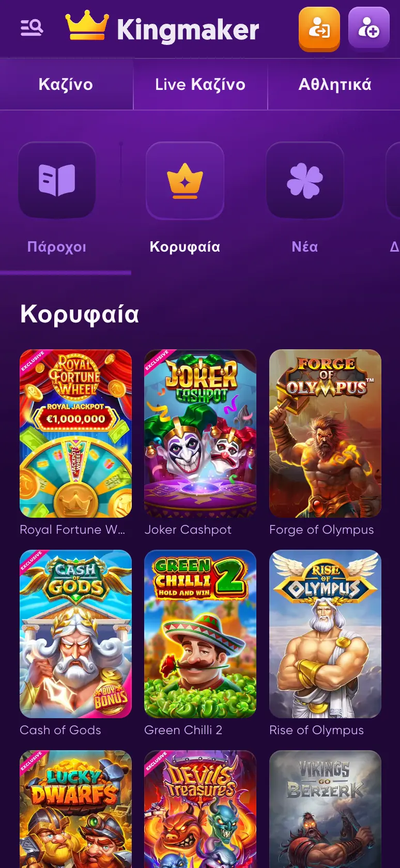The image size is (400, 868).
Task: Open the Cash of Gods game thumbnail
Action: [75, 634]
